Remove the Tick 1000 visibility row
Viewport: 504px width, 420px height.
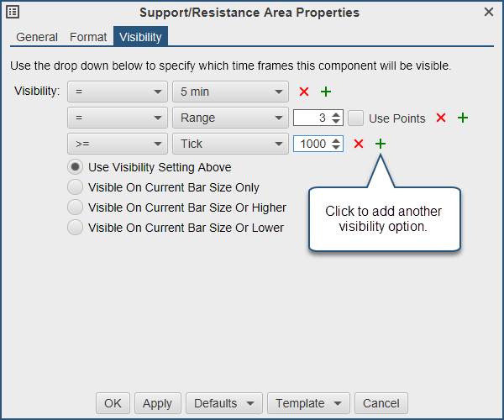click(x=358, y=144)
